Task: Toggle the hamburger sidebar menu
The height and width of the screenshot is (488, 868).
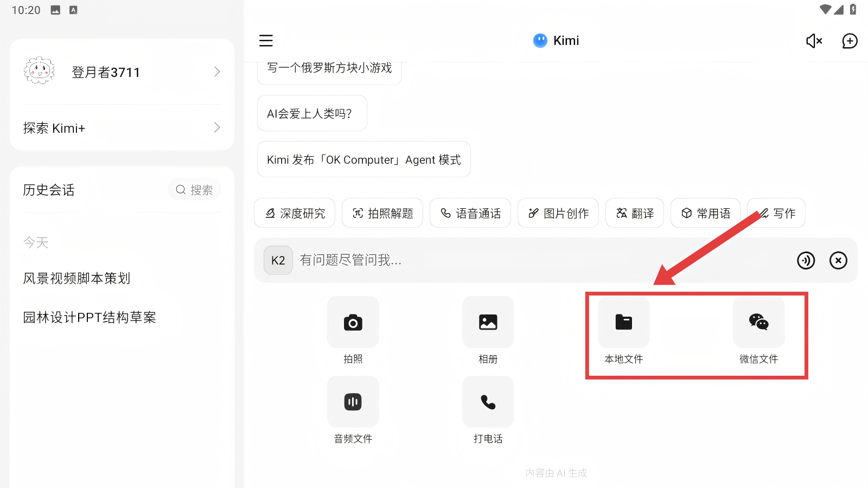Action: pos(266,41)
